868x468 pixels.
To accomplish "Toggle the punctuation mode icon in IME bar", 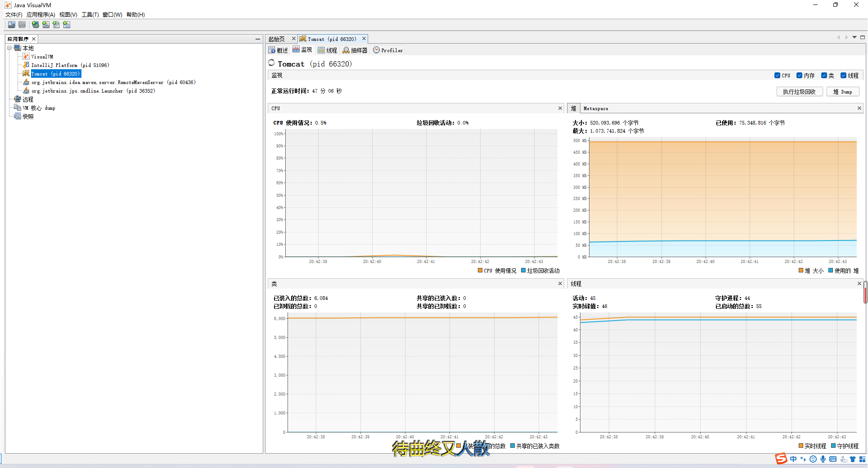I will click(803, 459).
